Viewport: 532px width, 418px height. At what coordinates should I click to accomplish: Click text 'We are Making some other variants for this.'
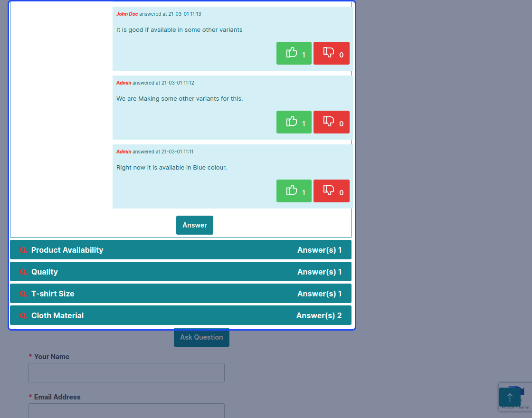[x=180, y=99]
